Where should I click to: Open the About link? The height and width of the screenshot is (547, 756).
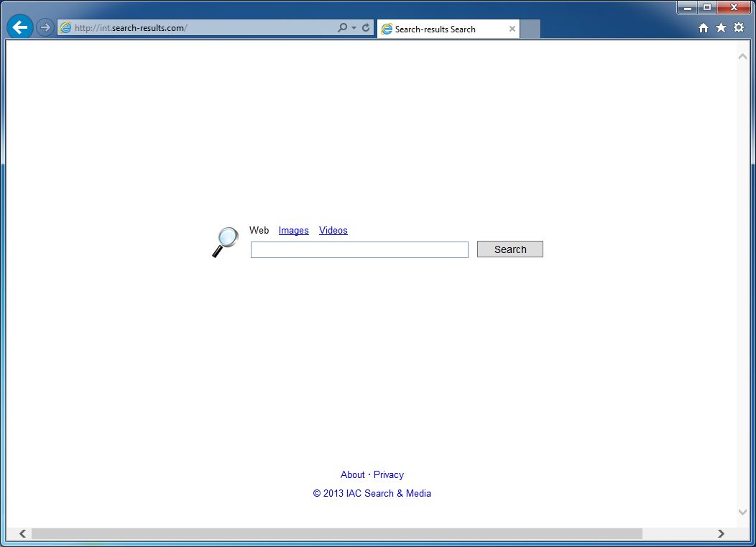(352, 474)
